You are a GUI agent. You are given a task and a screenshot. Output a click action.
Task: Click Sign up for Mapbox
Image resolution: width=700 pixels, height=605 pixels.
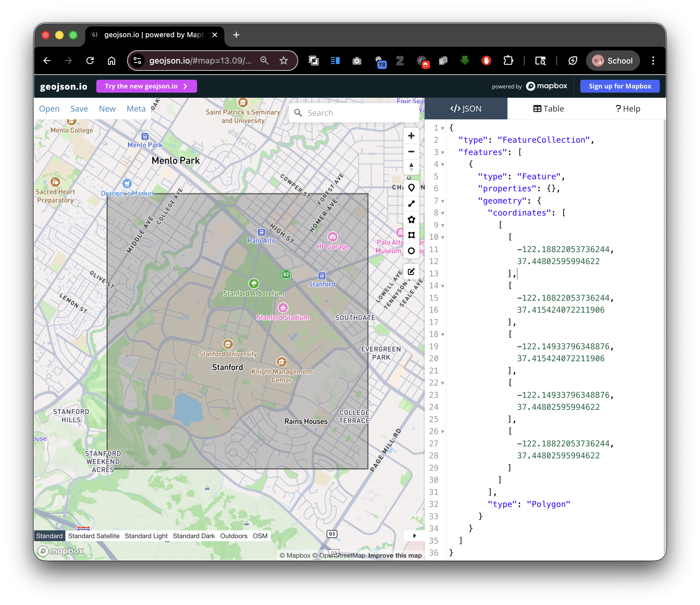(x=620, y=86)
